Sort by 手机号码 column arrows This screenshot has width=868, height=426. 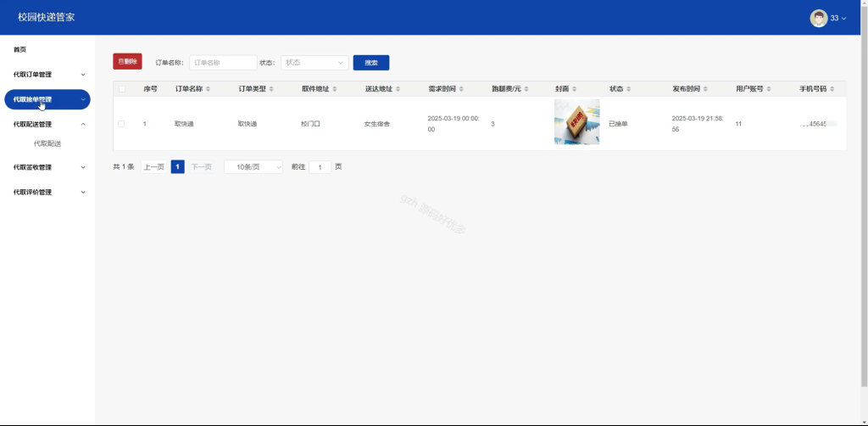832,89
